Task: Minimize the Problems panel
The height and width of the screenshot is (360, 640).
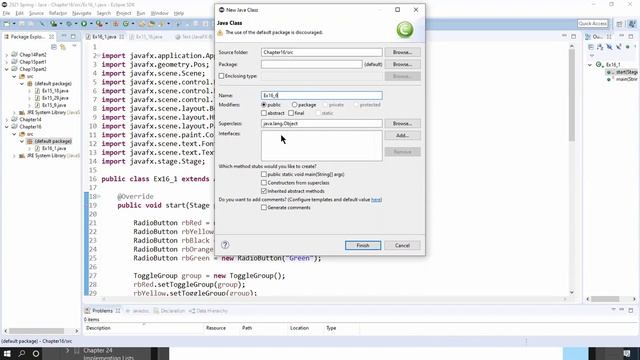Action: (622, 310)
